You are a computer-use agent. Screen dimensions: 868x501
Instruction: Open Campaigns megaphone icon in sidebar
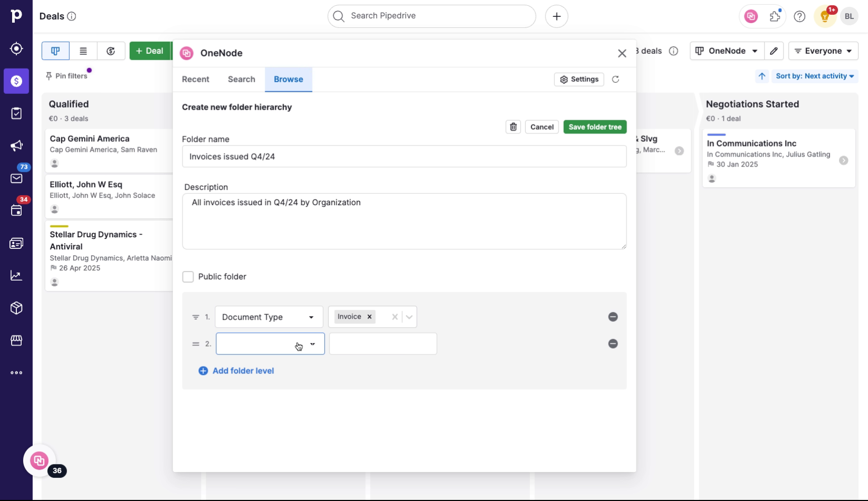[16, 146]
